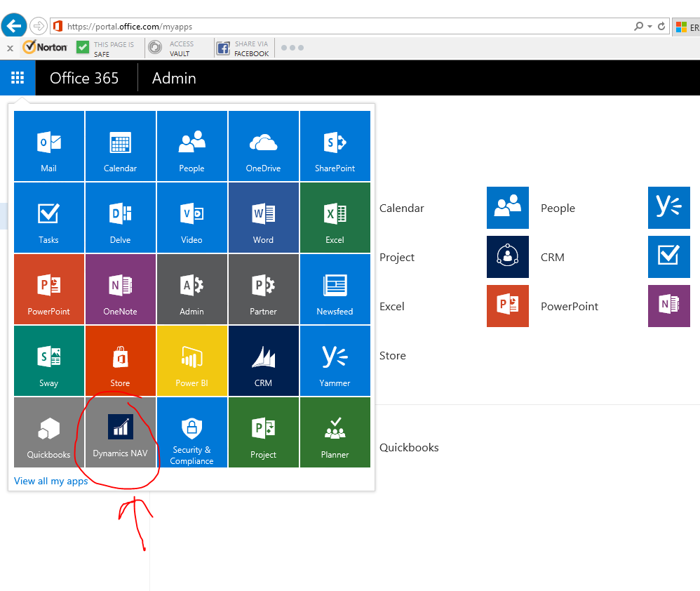The width and height of the screenshot is (700, 591).
Task: Click the Admin header label
Action: pos(174,78)
